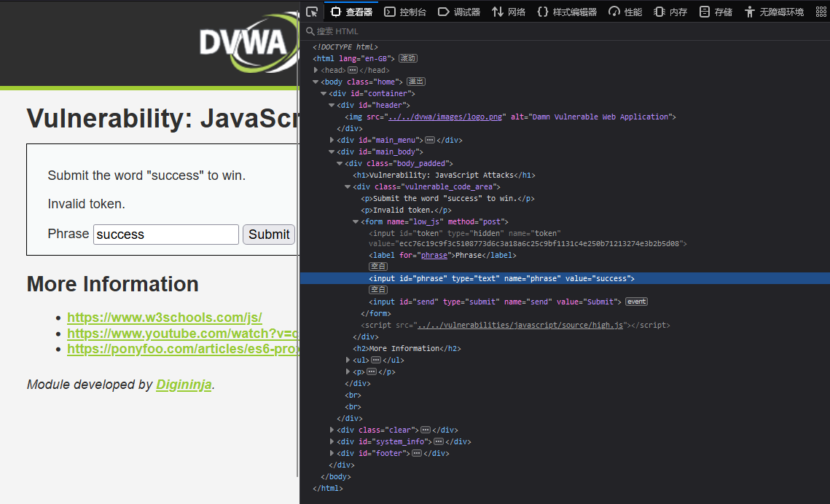Screen dimensions: 830x504
Task: Click inside the Phrase text field
Action: point(165,234)
